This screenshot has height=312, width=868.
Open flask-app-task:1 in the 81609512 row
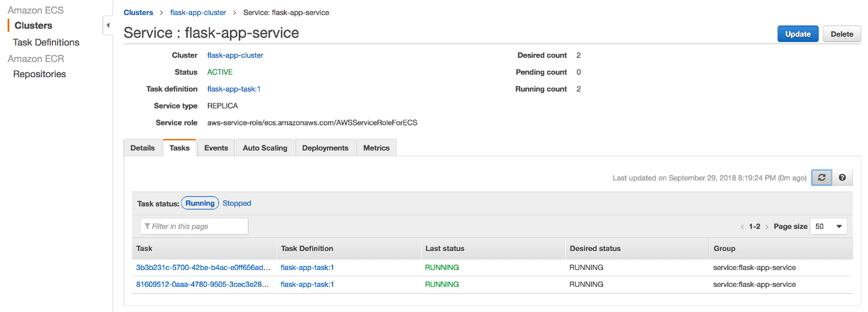[x=307, y=284]
